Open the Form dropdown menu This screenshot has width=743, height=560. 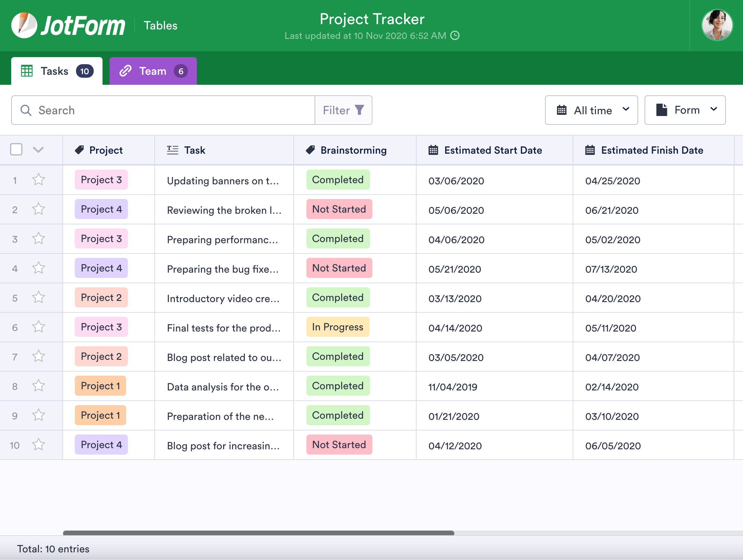click(x=685, y=110)
